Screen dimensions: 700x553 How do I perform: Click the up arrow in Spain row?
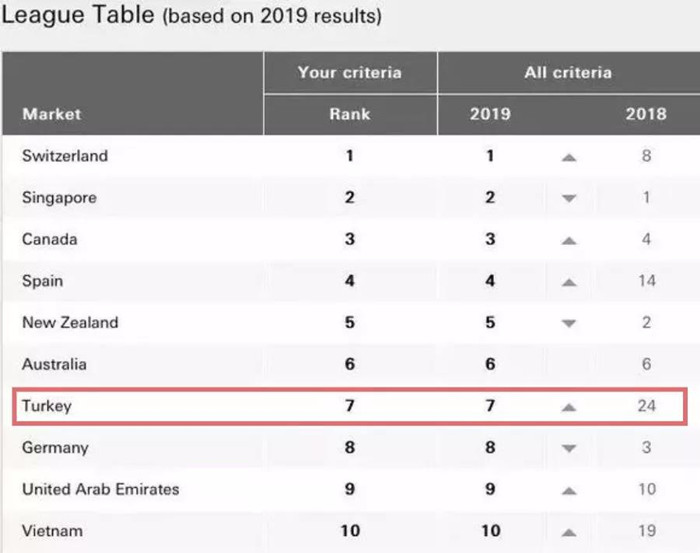pyautogui.click(x=569, y=282)
